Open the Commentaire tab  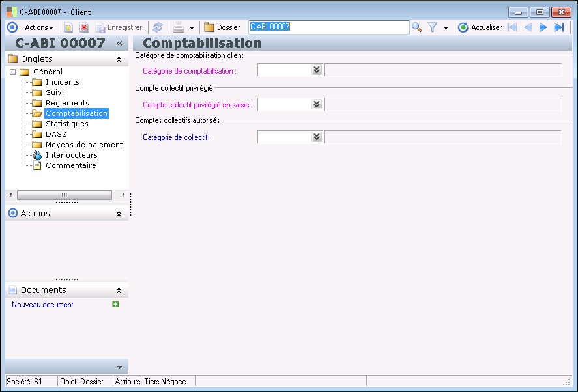(x=71, y=165)
